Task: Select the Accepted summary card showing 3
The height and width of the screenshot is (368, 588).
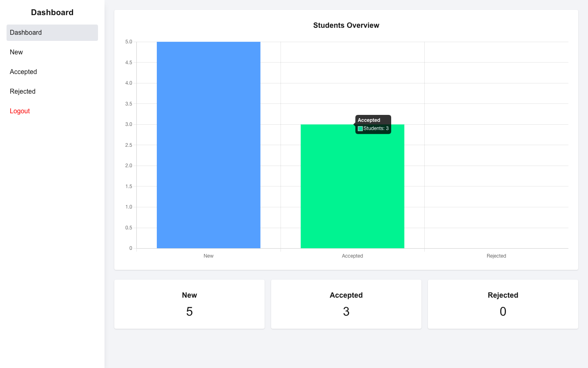Action: pyautogui.click(x=346, y=304)
